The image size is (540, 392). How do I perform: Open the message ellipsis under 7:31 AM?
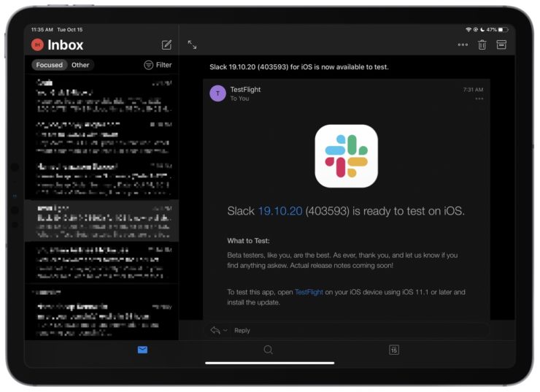tap(479, 99)
